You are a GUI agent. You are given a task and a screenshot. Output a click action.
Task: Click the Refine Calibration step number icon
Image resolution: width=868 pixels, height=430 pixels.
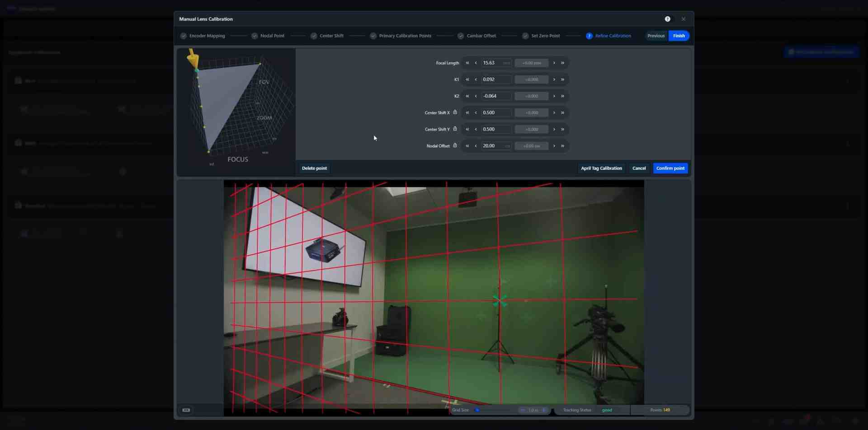(589, 36)
